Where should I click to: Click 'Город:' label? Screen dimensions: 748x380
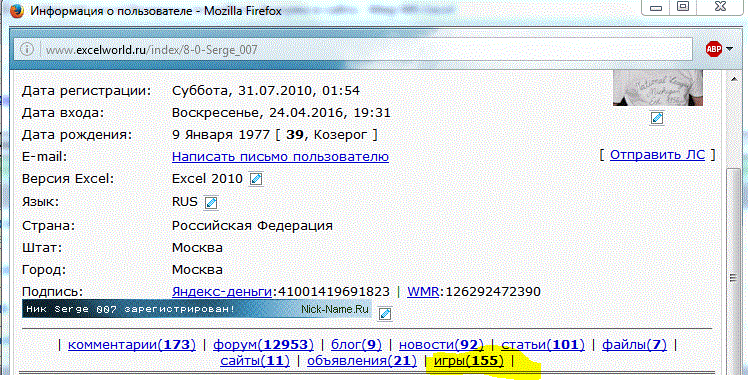44,270
